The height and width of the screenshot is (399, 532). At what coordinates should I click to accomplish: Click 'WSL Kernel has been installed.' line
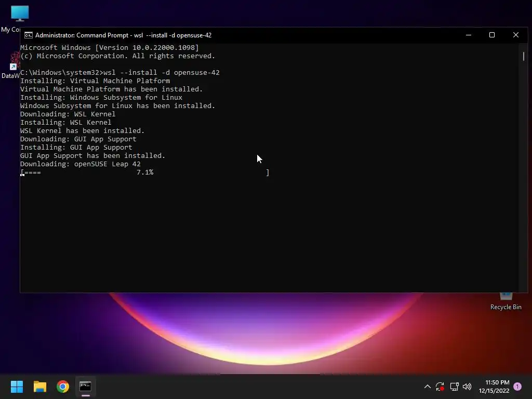[83, 130]
